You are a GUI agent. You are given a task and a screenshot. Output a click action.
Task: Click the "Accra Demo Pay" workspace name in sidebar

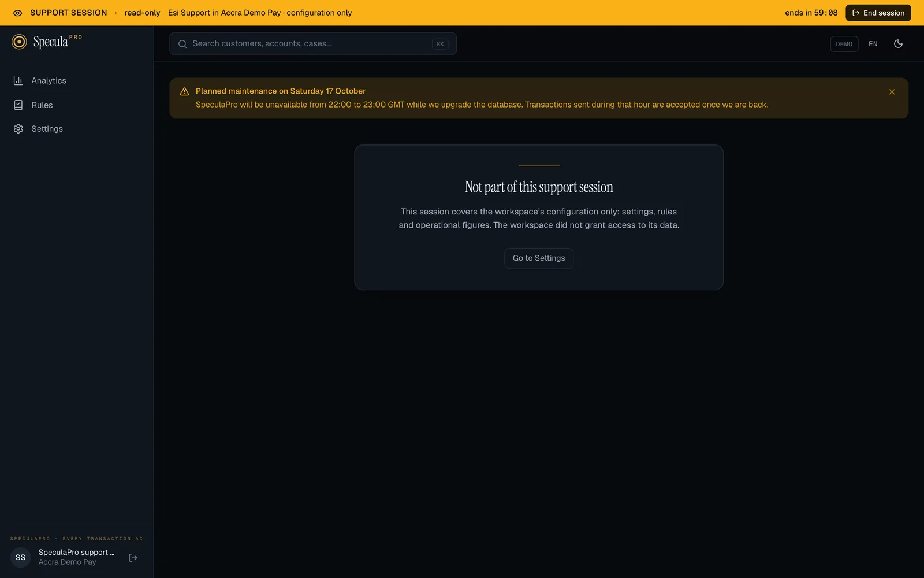tap(68, 562)
